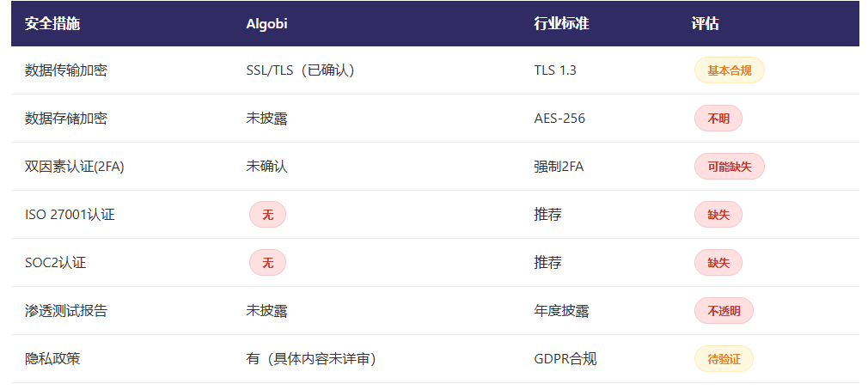868x390 pixels.
Task: Click the 隐私政策 row label
Action: click(x=52, y=359)
